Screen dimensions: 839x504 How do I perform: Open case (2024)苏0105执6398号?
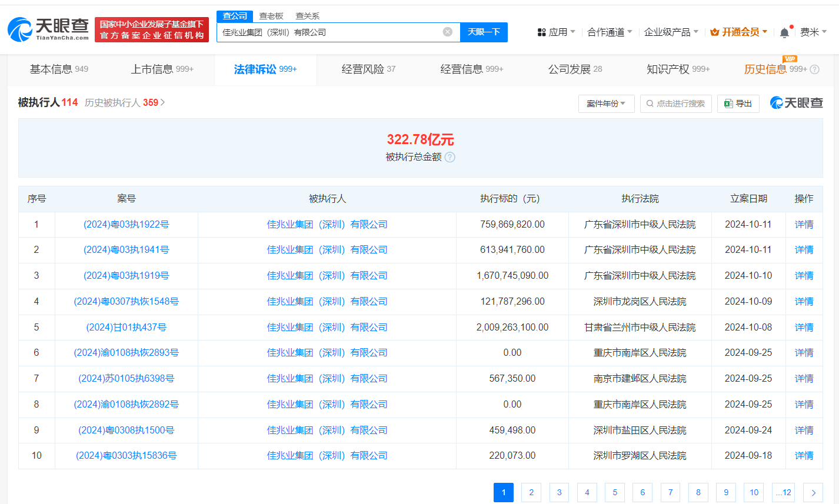[x=126, y=379]
